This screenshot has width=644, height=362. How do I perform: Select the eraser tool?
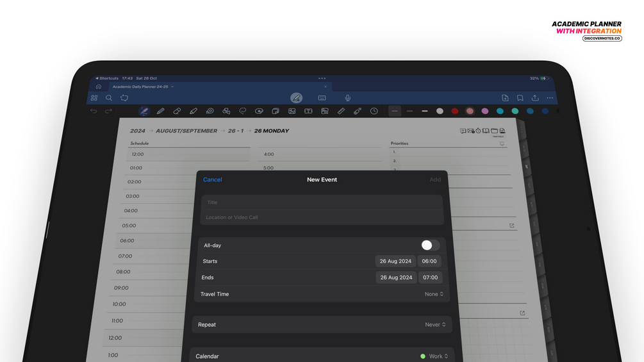click(177, 111)
